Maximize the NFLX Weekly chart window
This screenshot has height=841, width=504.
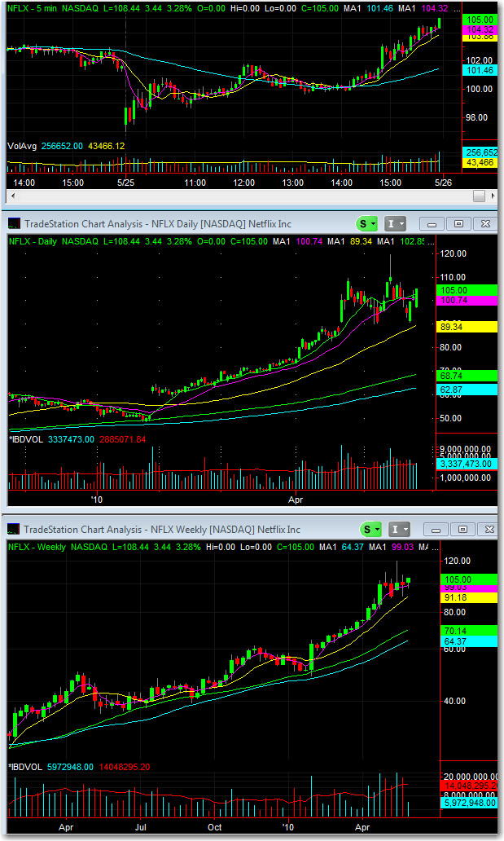point(462,530)
